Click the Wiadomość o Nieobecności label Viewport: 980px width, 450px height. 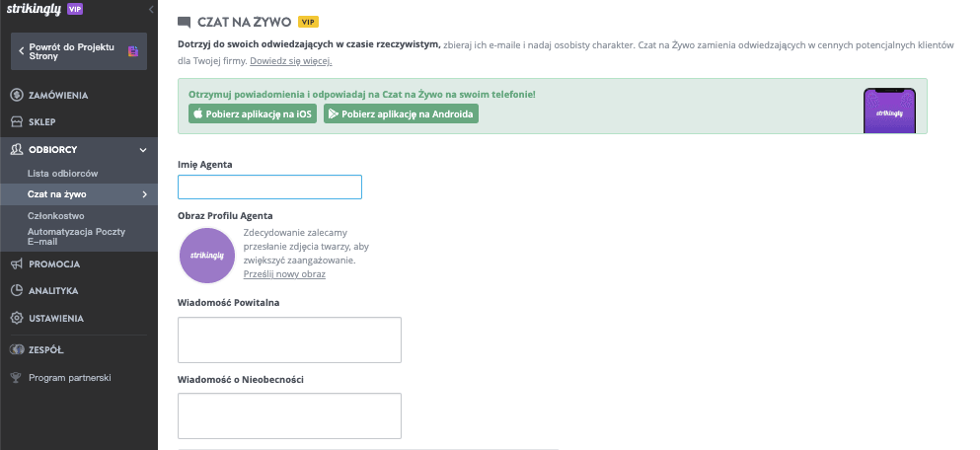[241, 379]
